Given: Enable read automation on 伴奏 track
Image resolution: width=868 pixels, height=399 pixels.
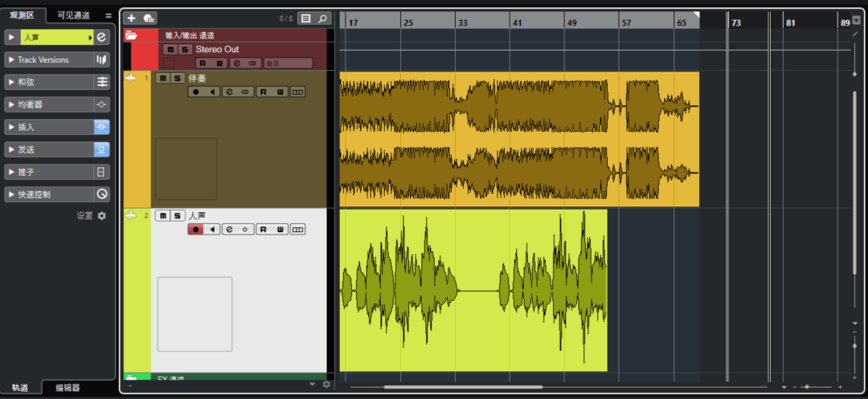Looking at the screenshot, I should [x=264, y=92].
